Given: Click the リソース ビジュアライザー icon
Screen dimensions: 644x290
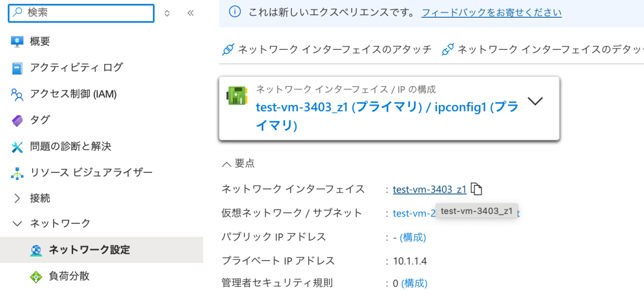Looking at the screenshot, I should click(x=17, y=172).
